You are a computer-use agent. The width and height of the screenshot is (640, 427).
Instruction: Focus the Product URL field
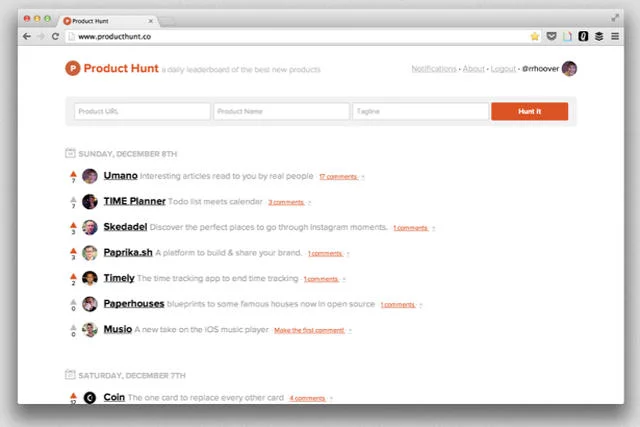tap(142, 111)
